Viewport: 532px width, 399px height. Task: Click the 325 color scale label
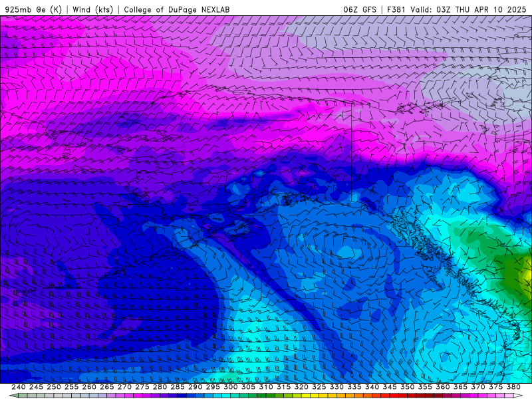(319, 387)
